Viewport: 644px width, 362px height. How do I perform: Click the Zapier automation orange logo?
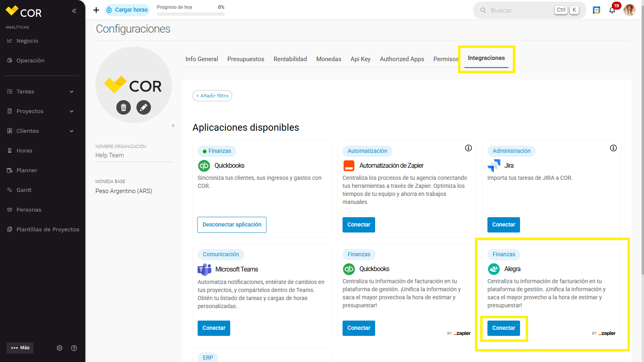coord(349,165)
